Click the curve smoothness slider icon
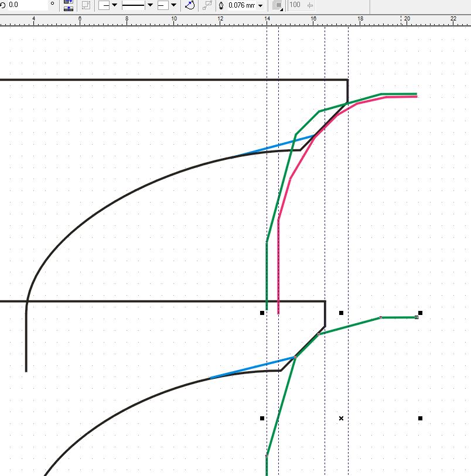The height and width of the screenshot is (476, 471). pos(310,5)
